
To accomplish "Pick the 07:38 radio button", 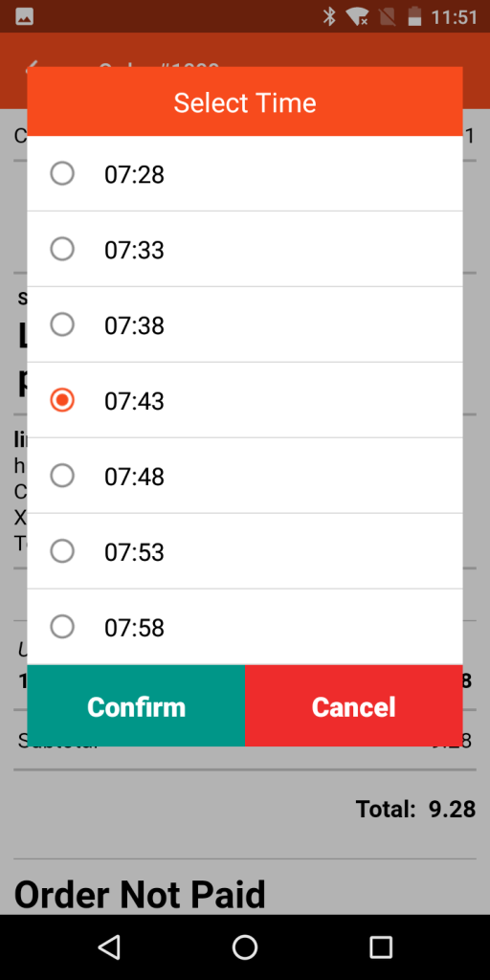I will point(62,324).
